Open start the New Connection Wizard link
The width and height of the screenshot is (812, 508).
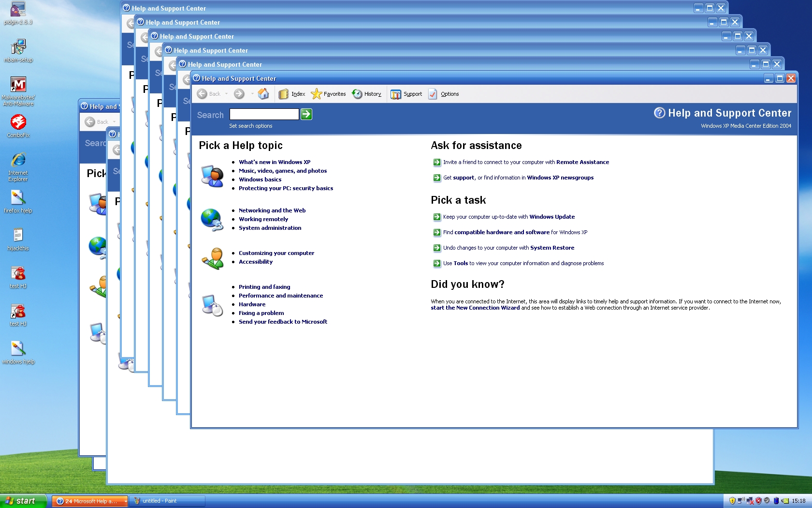475,308
